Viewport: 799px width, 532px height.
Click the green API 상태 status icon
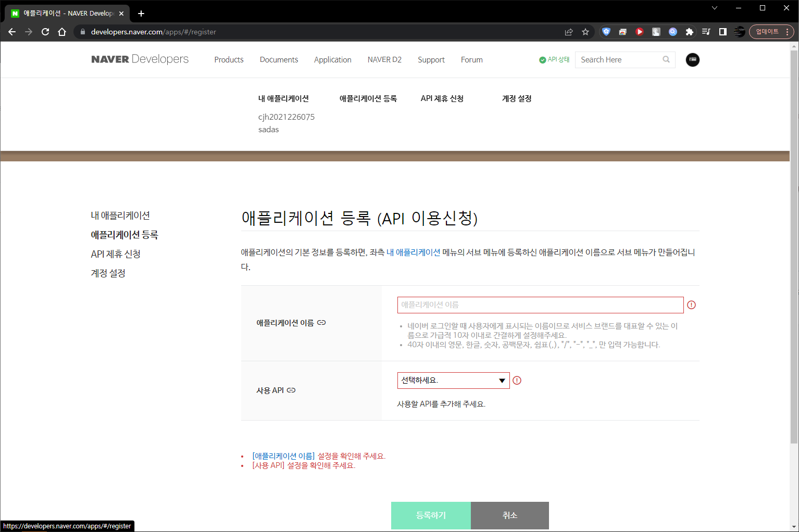[x=542, y=59]
